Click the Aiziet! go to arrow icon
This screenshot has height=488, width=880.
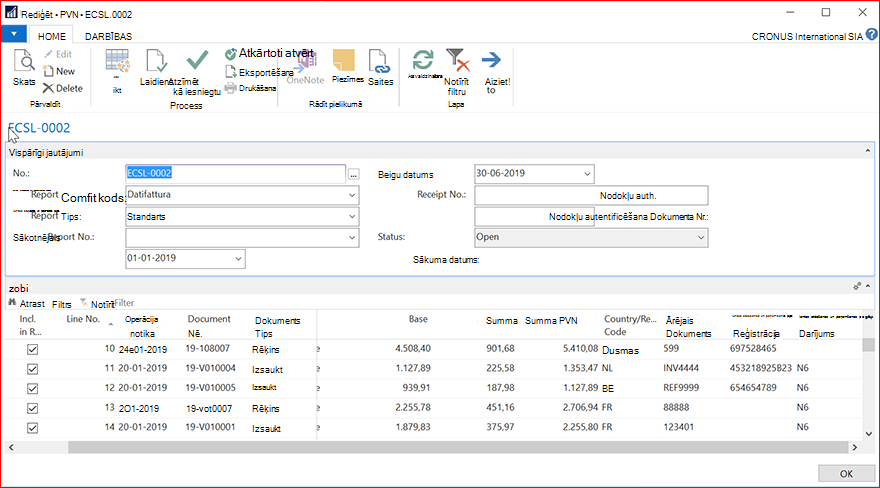coord(492,60)
